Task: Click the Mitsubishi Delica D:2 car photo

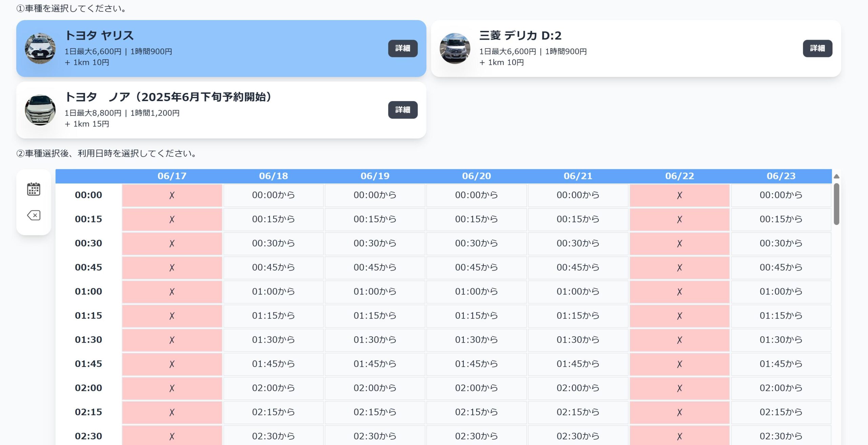Action: pyautogui.click(x=455, y=48)
